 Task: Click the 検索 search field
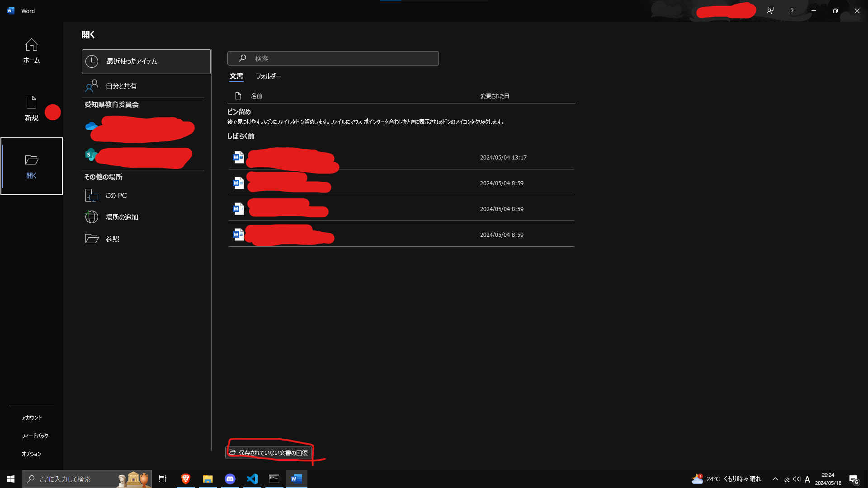(x=333, y=58)
